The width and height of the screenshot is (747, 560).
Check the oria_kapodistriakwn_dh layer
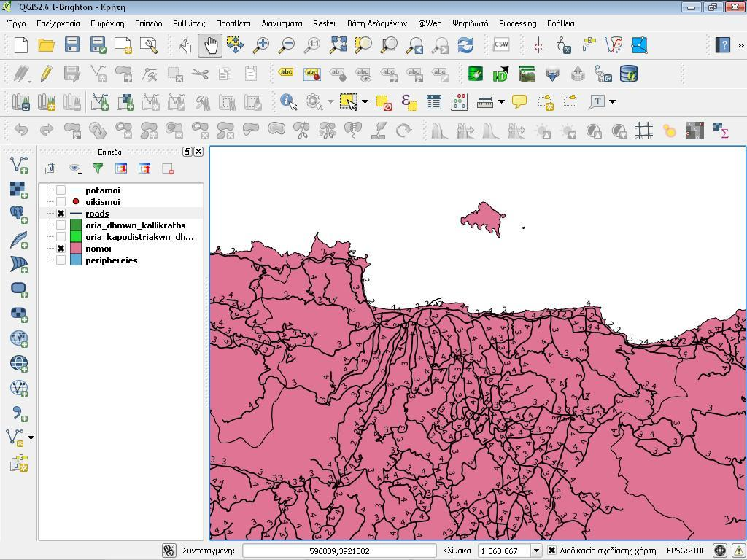[x=61, y=237]
